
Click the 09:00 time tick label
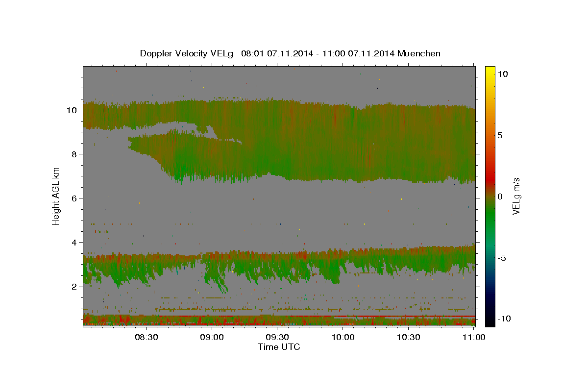pos(212,337)
